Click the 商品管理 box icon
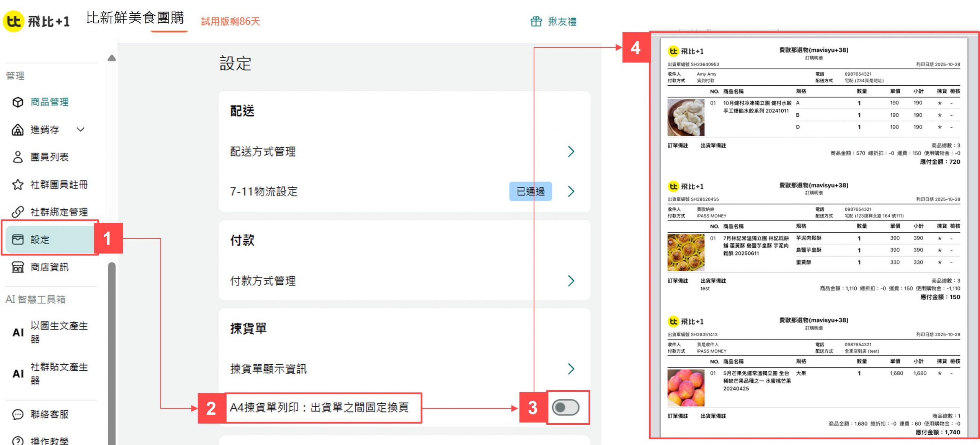 [18, 102]
